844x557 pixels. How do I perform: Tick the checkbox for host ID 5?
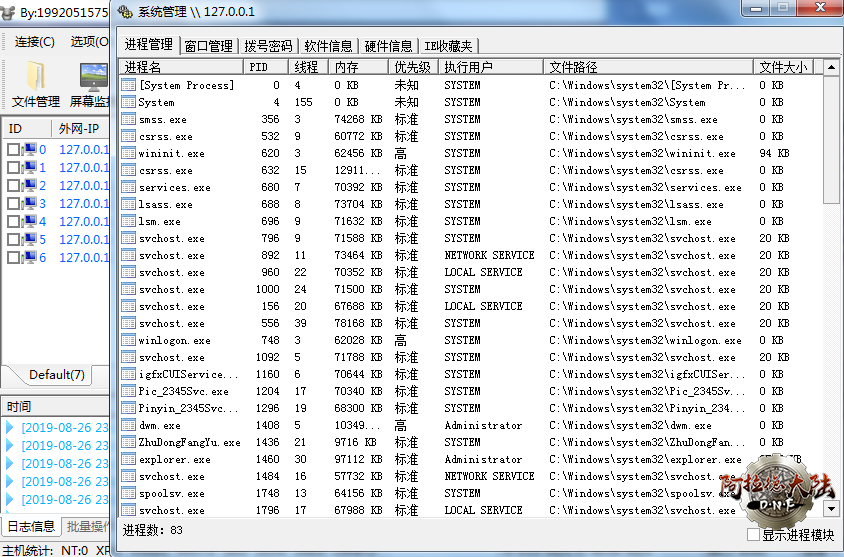[x=13, y=240]
